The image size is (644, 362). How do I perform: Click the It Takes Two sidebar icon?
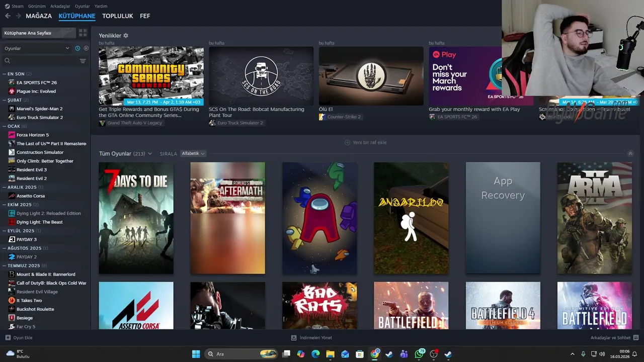(12, 300)
